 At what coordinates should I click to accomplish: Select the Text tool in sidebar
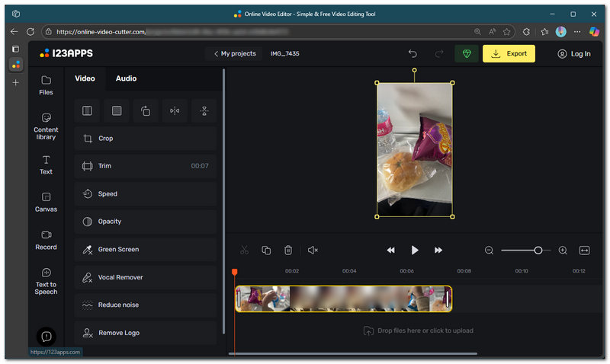tap(46, 164)
